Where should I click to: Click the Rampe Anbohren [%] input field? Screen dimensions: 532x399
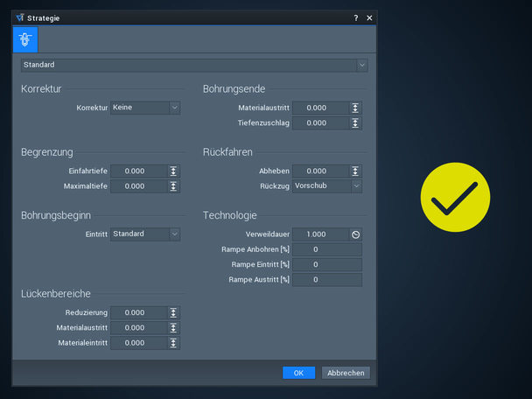pos(327,249)
